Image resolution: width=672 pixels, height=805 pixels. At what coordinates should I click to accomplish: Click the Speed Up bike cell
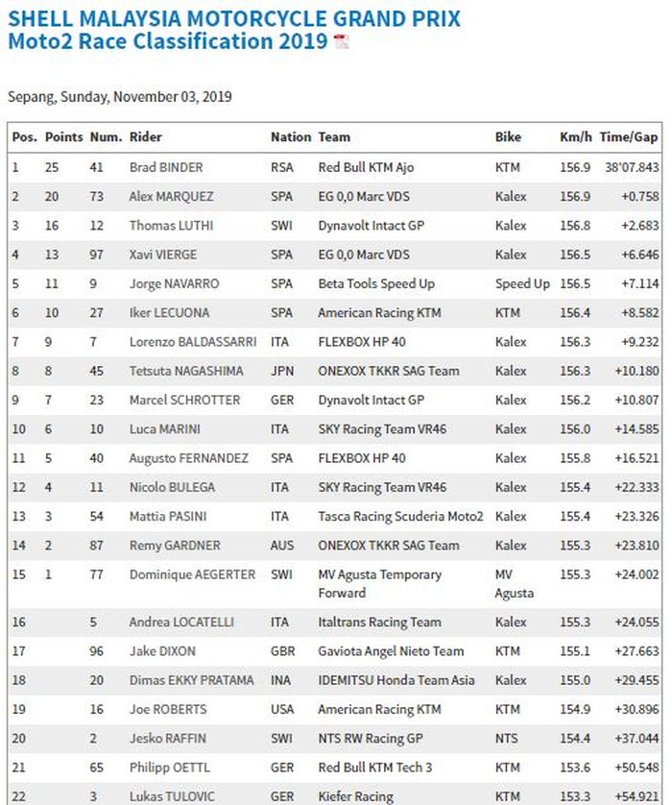click(x=522, y=283)
